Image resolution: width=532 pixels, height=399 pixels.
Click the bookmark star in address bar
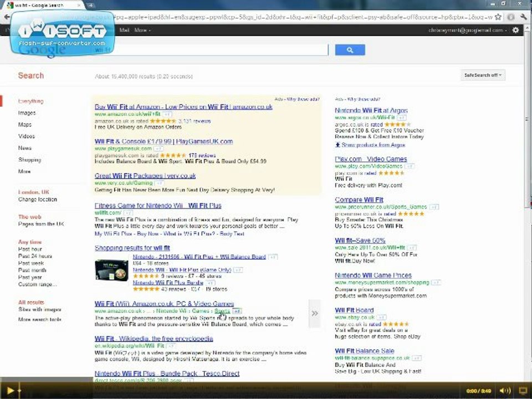[x=498, y=17]
